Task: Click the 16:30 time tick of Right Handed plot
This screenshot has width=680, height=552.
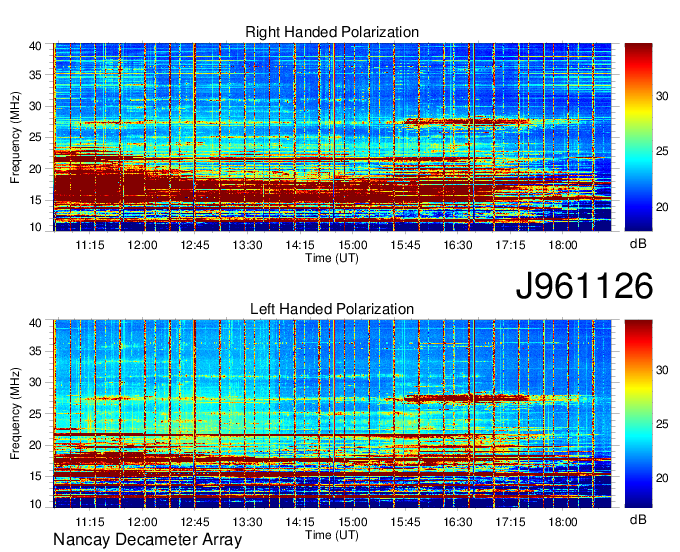Action: (458, 245)
